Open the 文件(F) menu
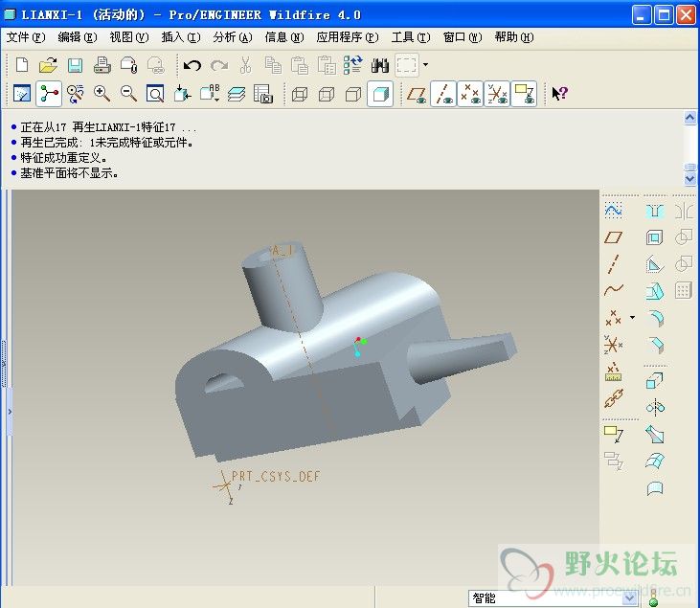 tap(26, 37)
